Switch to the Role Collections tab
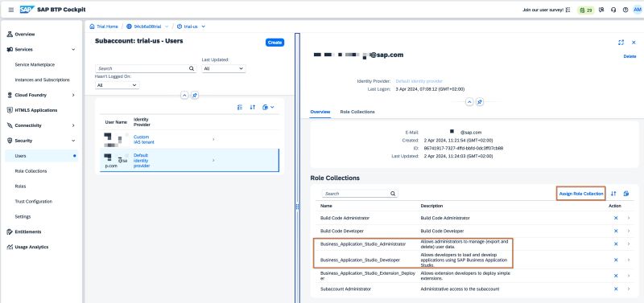 pyautogui.click(x=357, y=112)
